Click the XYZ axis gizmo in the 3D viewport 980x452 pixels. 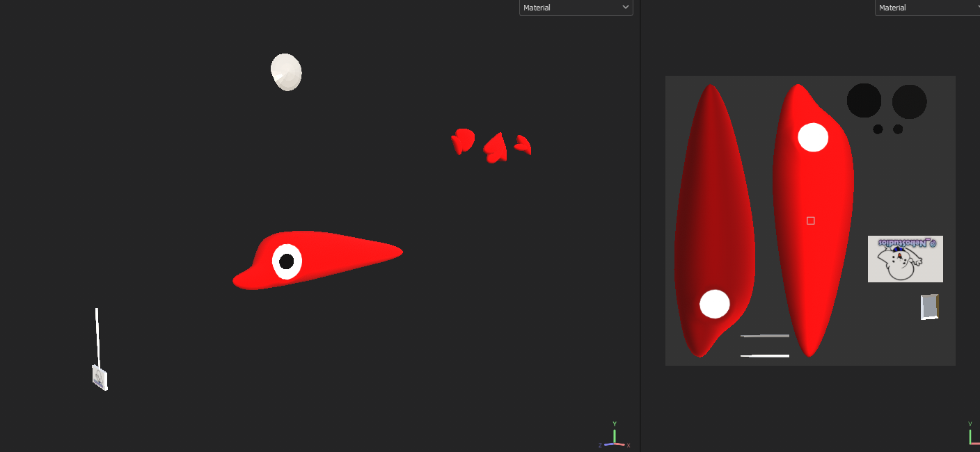pos(614,435)
